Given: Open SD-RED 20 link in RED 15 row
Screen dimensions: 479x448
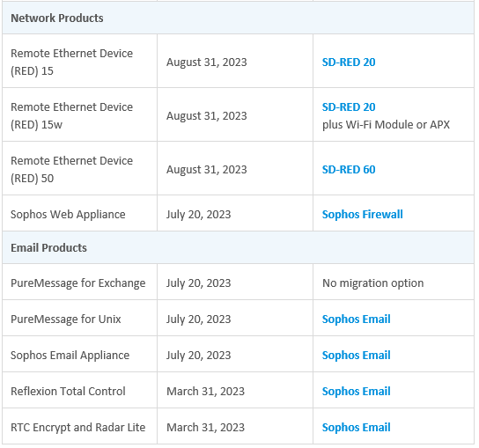Looking at the screenshot, I should (x=349, y=62).
